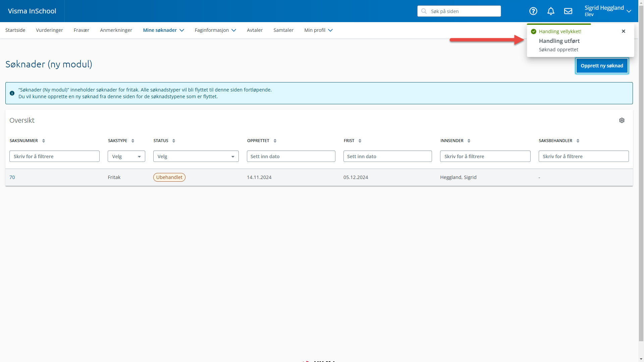Expand the Min profil menu
Viewport: 644px width, 362px height.
pos(318,30)
